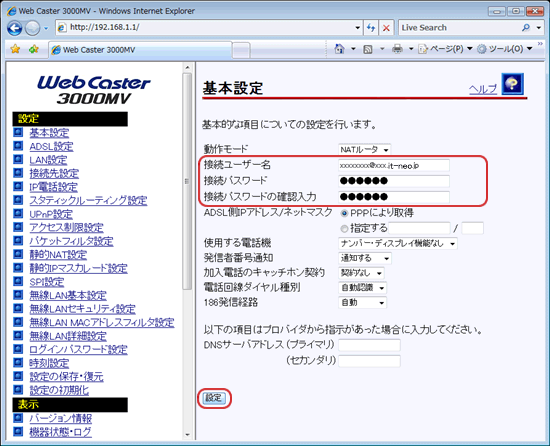Click the bullet icon beside 機器状態・ログ
The image size is (550, 446).
coord(18,431)
